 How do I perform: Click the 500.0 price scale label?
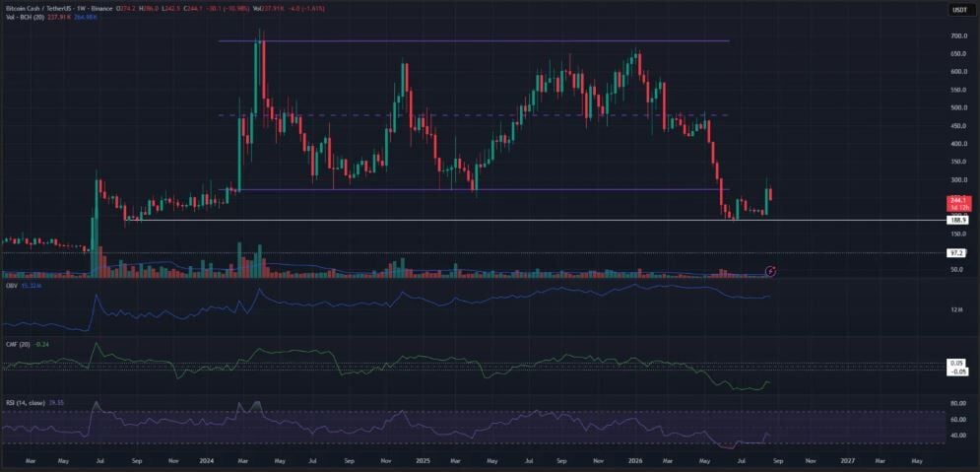pyautogui.click(x=957, y=107)
